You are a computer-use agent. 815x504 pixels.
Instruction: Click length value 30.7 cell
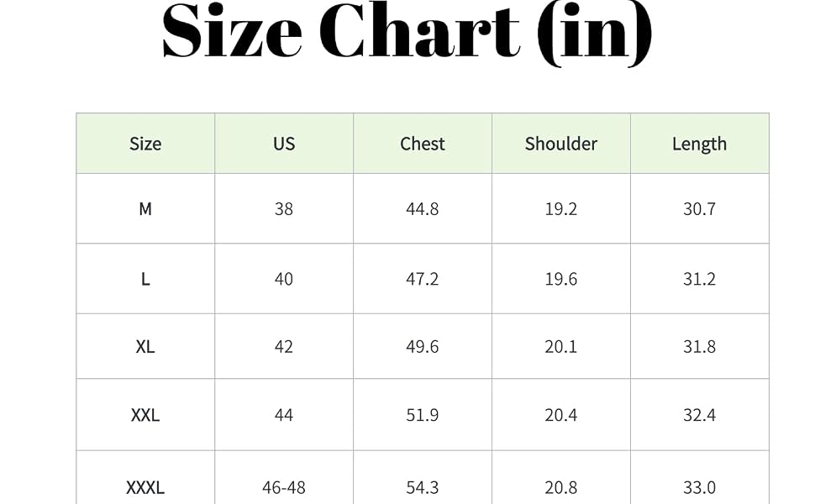point(700,209)
